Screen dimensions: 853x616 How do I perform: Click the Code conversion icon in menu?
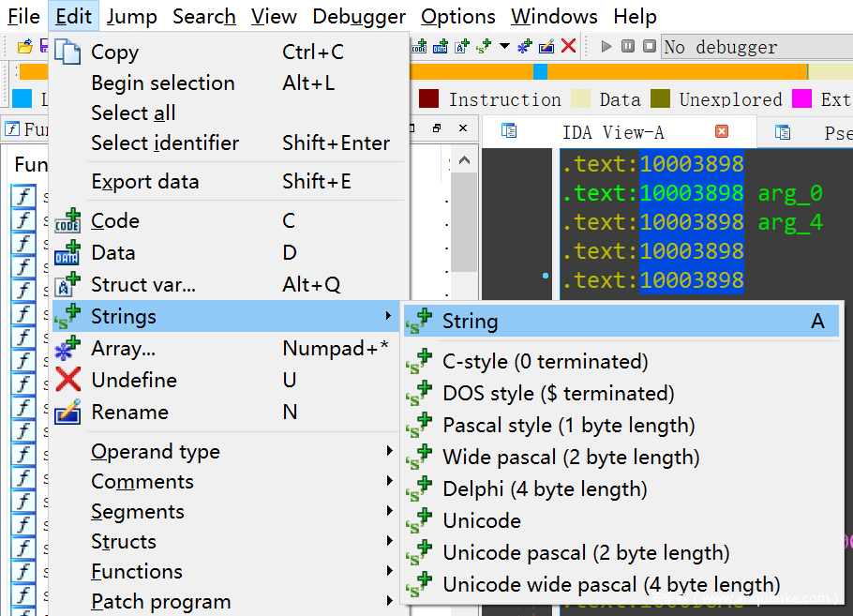(67, 221)
